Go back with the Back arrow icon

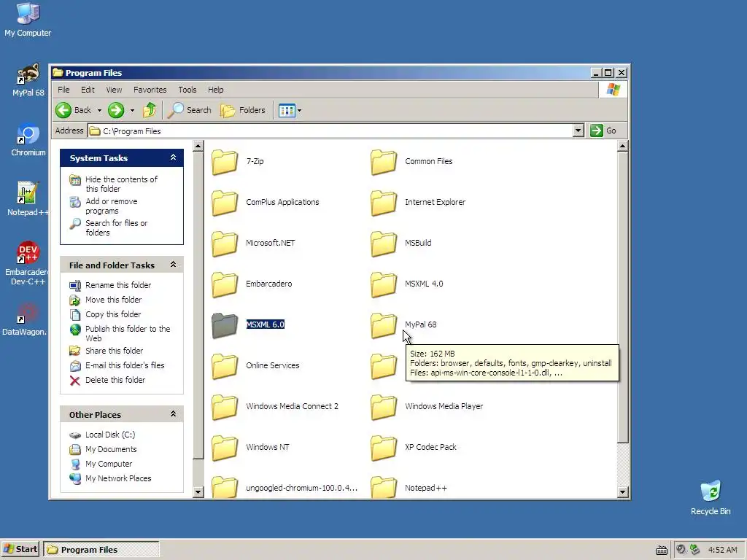click(x=63, y=110)
